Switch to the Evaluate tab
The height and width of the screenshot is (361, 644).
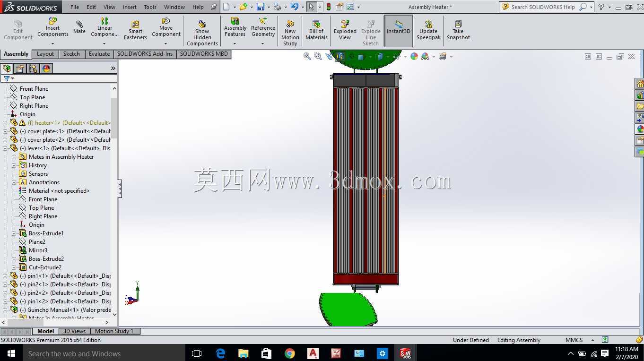[x=99, y=54]
